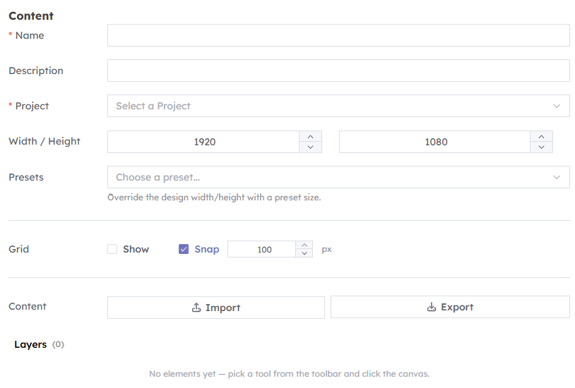Open the Select a Project dropdown
The height and width of the screenshot is (388, 575).
338,106
